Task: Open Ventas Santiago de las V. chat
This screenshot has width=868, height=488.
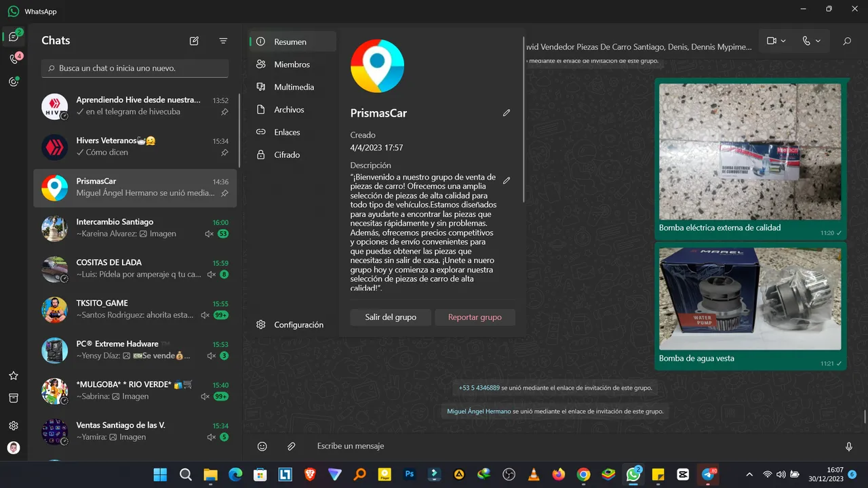Action: [x=135, y=432]
